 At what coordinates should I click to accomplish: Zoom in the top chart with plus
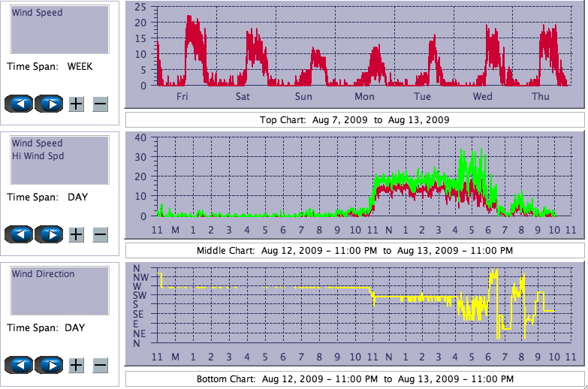point(76,104)
